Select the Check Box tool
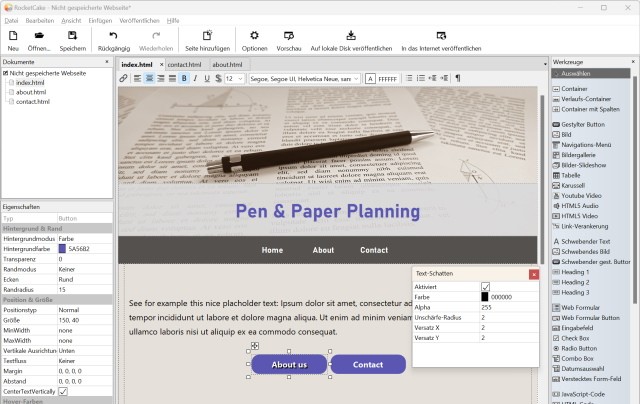 coord(574,337)
